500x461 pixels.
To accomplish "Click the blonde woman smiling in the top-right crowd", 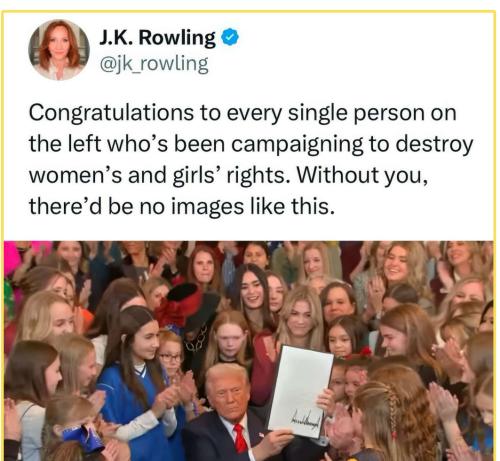I will click(x=398, y=263).
